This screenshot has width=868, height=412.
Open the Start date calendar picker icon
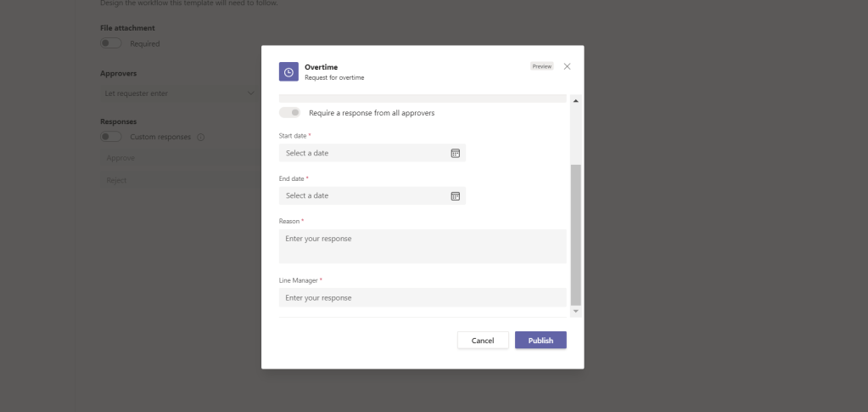pos(455,153)
